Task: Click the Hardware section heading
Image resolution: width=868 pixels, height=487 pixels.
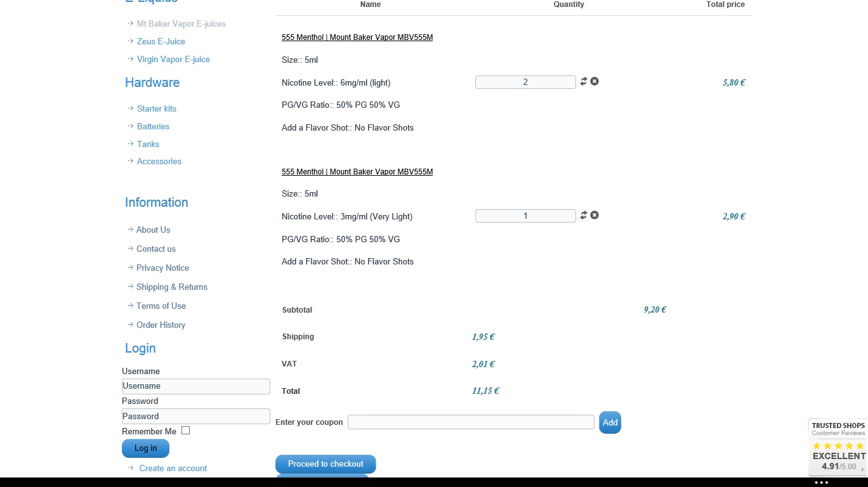Action: 152,82
